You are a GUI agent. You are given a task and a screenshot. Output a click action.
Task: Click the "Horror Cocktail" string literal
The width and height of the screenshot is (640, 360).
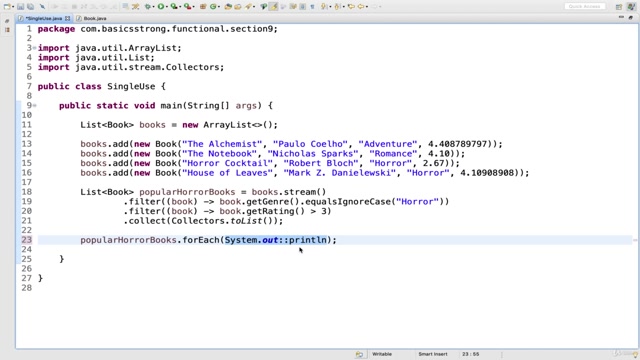pos(227,163)
